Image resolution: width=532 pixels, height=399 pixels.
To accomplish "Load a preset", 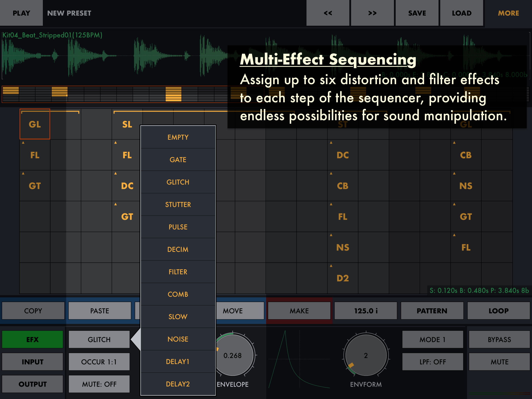I will click(462, 13).
